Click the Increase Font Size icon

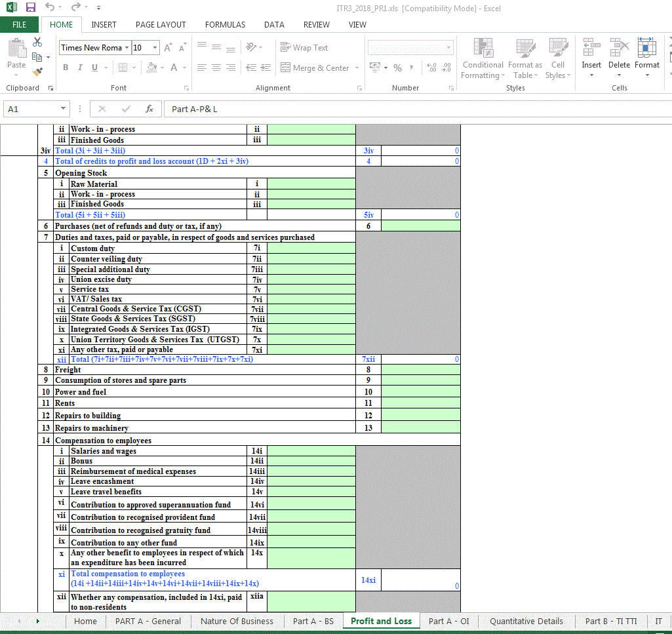click(x=168, y=48)
